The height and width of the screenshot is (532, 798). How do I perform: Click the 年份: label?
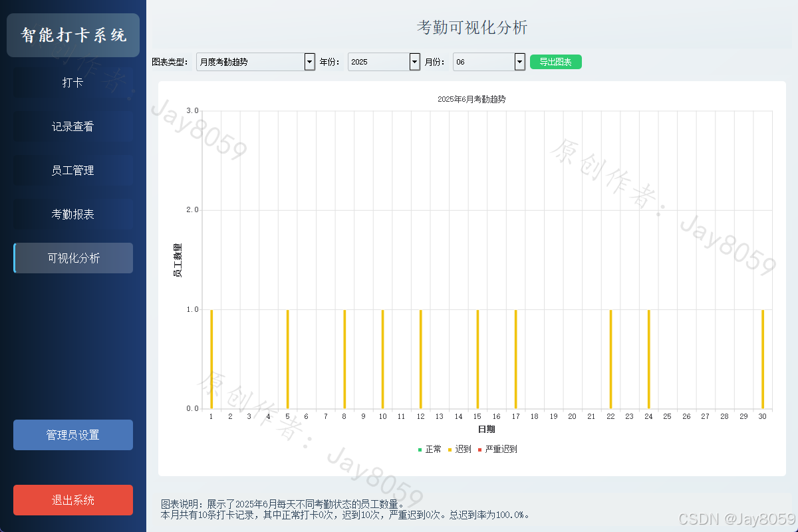[x=331, y=62]
